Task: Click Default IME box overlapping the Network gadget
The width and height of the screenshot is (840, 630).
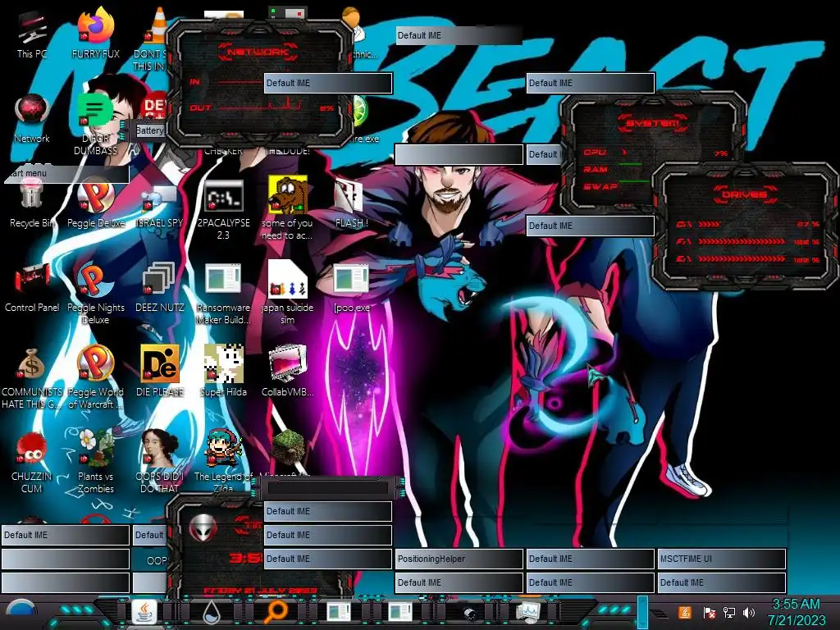Action: click(x=328, y=83)
